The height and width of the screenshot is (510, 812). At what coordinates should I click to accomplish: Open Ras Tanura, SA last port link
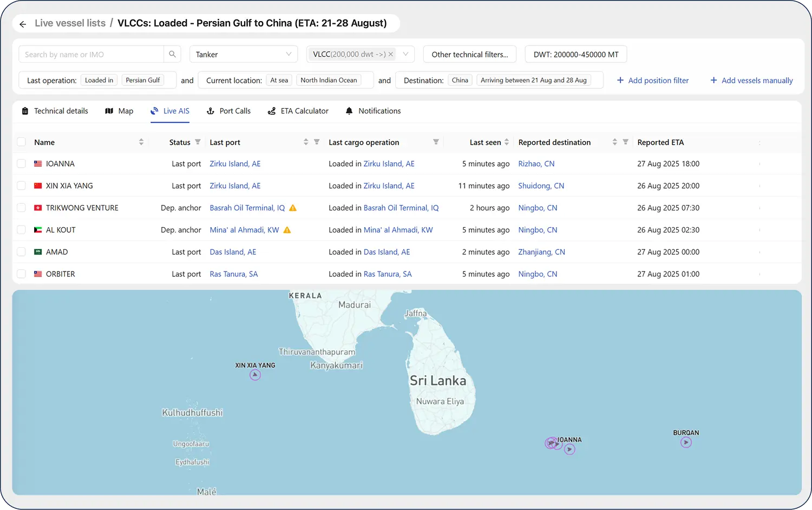234,274
